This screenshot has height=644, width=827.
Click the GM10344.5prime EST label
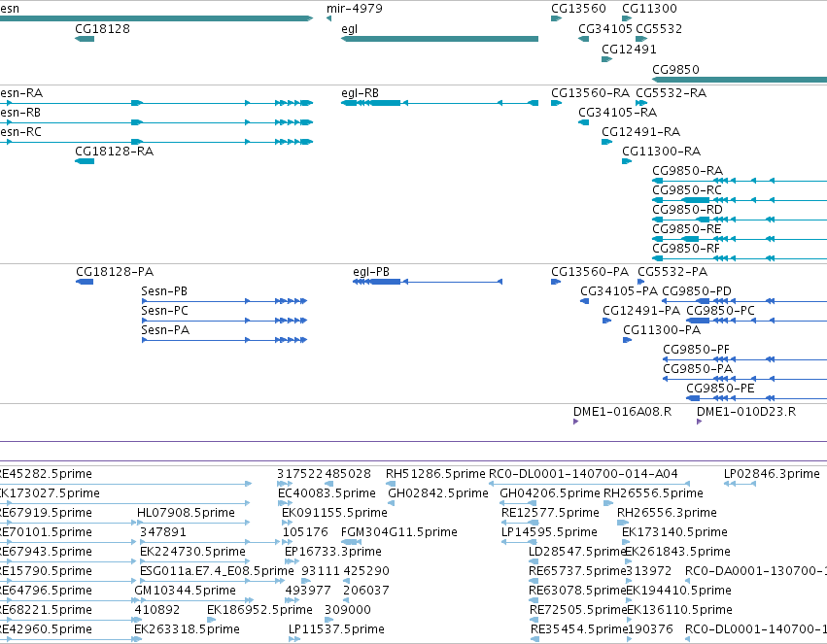(185, 591)
